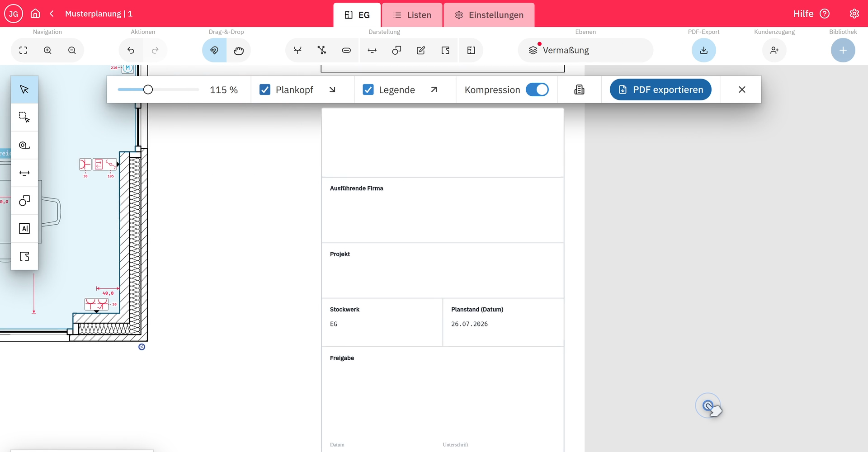Change Legende position with the up-right arrow
This screenshot has height=452, width=868.
[x=434, y=89]
